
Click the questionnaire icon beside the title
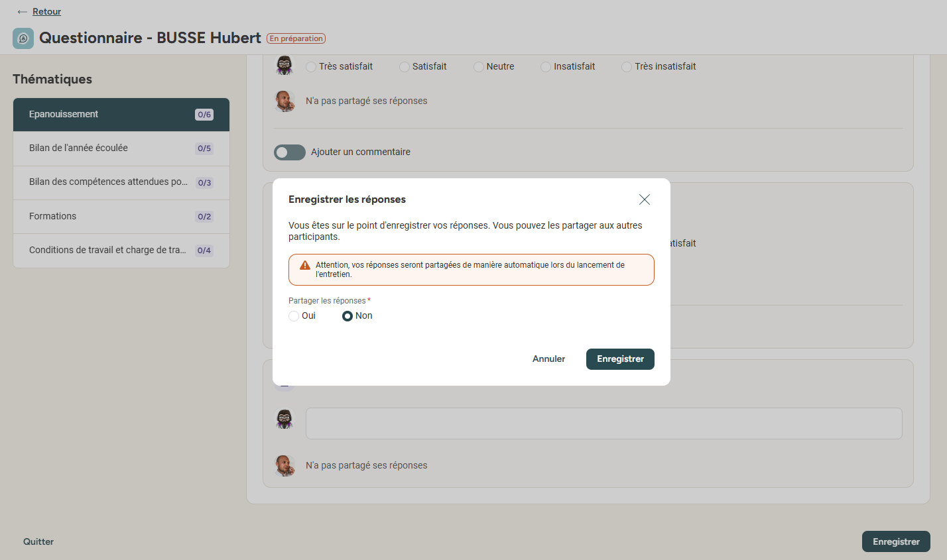23,38
